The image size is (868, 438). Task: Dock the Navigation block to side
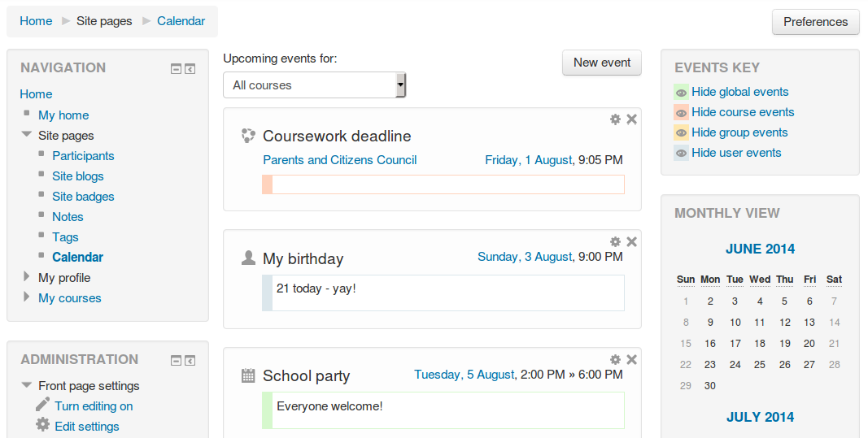tap(190, 69)
